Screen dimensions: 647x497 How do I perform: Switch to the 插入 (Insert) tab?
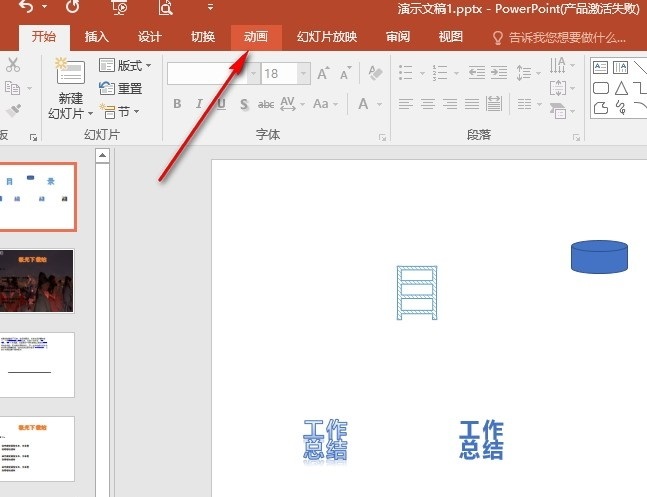pos(97,37)
